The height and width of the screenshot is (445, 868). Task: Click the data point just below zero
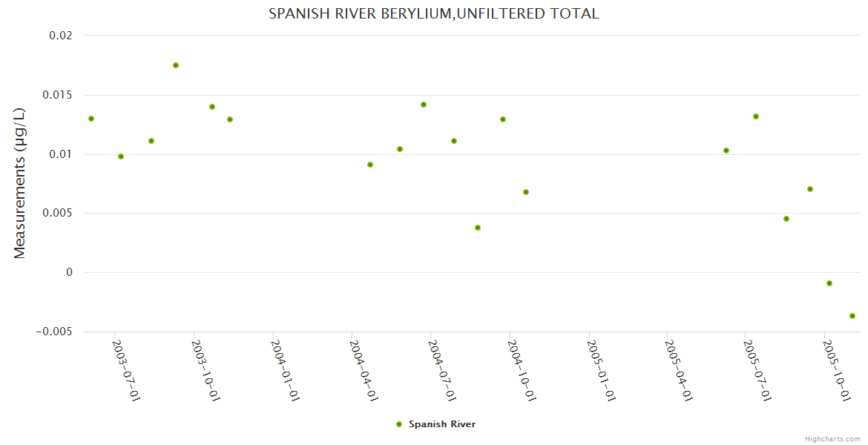click(x=829, y=283)
